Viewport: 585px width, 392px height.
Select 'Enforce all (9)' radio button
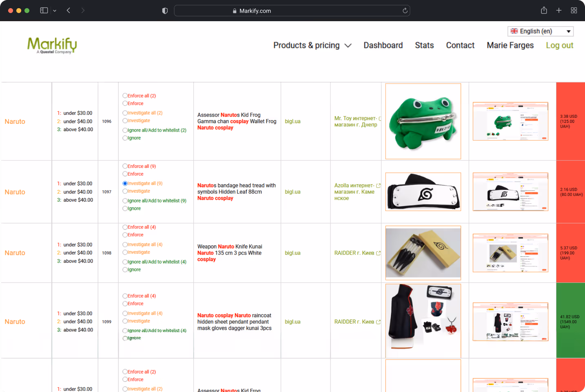pyautogui.click(x=125, y=166)
